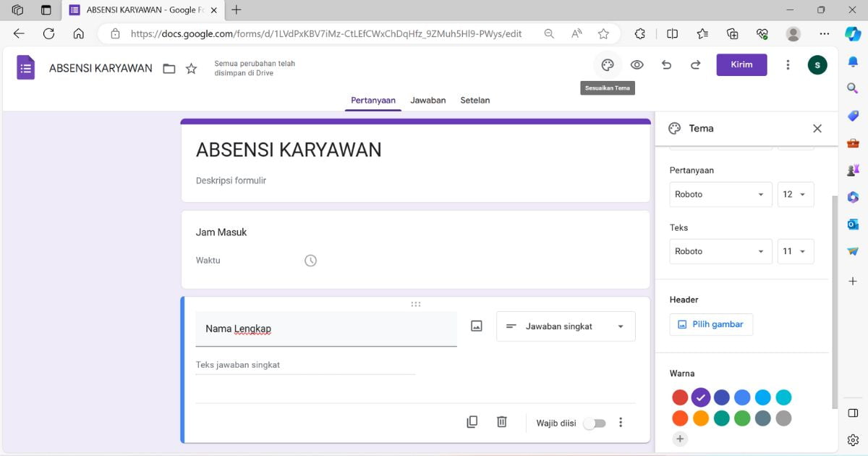
Task: Click Pilih gambar header button
Action: coord(711,324)
